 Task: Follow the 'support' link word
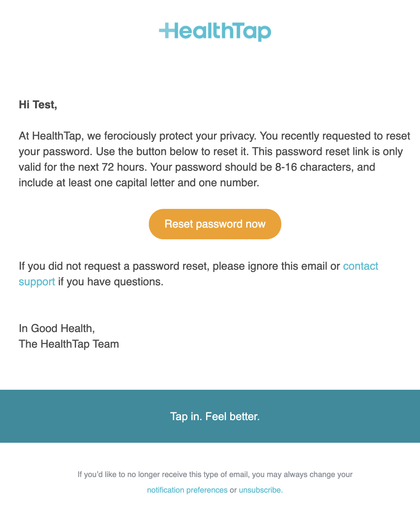pyautogui.click(x=37, y=282)
